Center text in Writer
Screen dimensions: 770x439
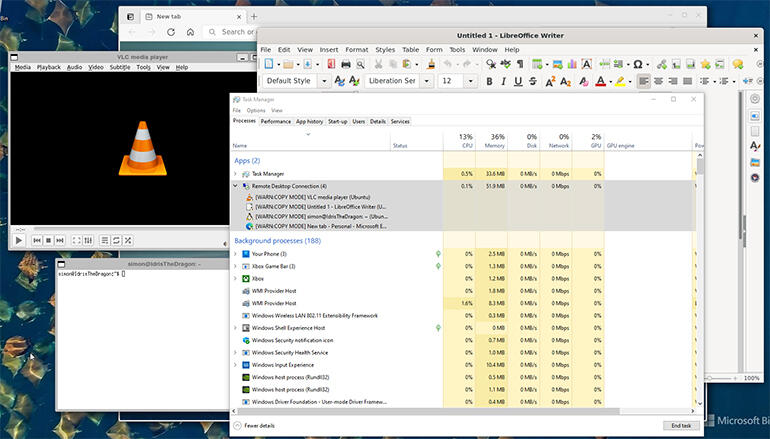(659, 82)
